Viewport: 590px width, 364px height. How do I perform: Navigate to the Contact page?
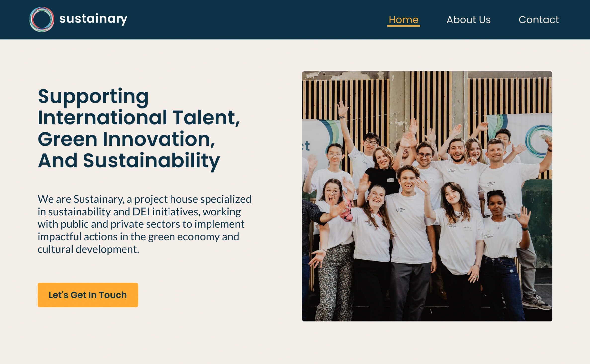(x=539, y=20)
